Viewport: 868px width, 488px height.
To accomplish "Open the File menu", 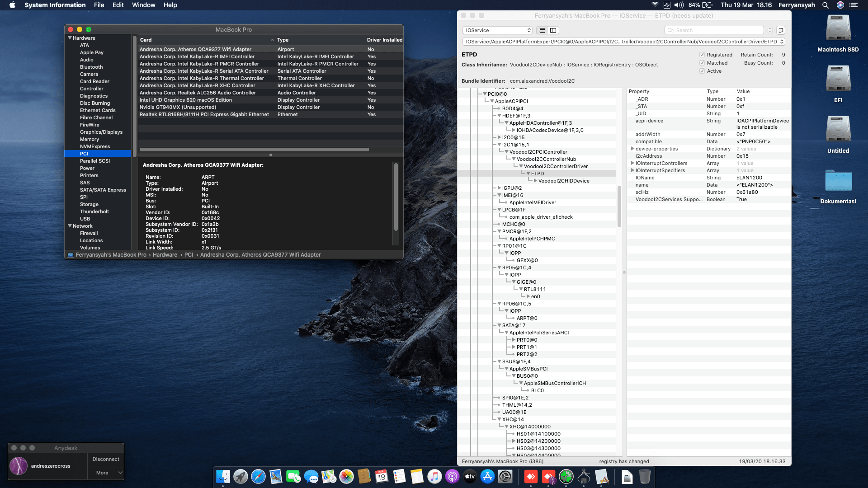I will click(x=99, y=5).
